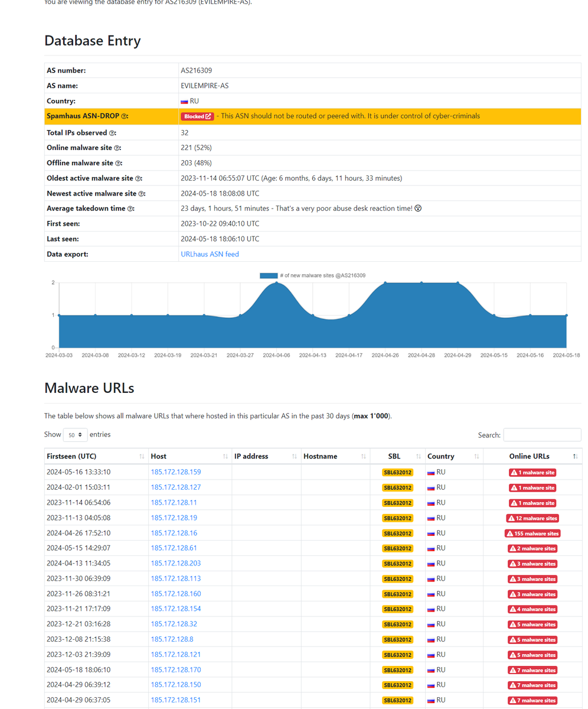This screenshot has width=588, height=709.
Task: Open host 185.172.128.113
Action: click(176, 578)
